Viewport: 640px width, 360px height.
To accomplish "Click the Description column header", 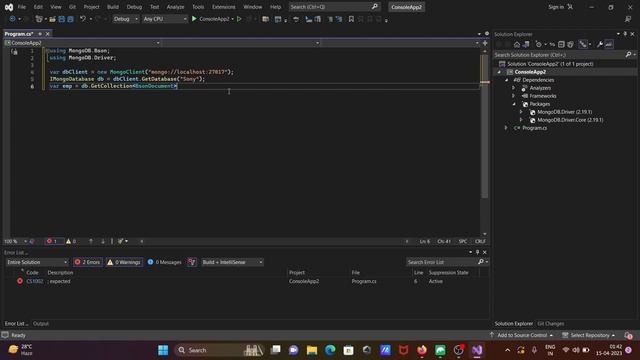I will click(x=60, y=273).
